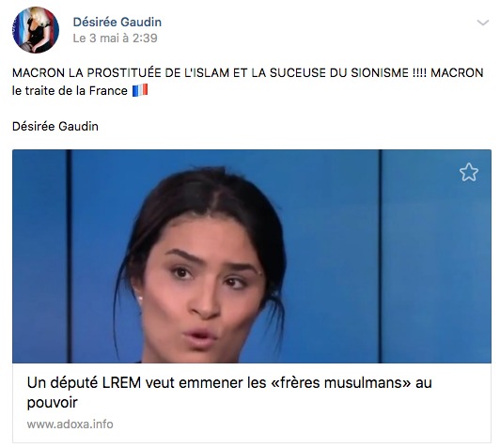Click the word LREM in the headline
Screen dimensions: 500x448
point(121,382)
